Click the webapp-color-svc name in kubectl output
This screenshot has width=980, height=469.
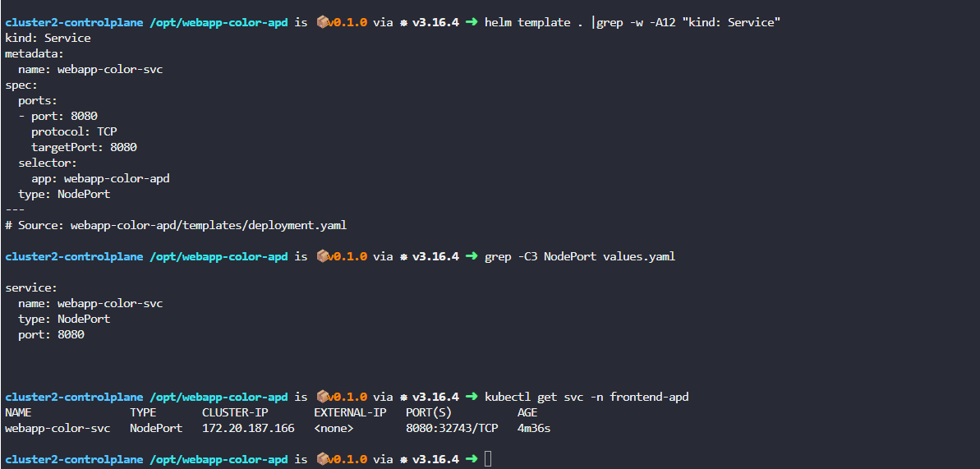click(x=58, y=429)
